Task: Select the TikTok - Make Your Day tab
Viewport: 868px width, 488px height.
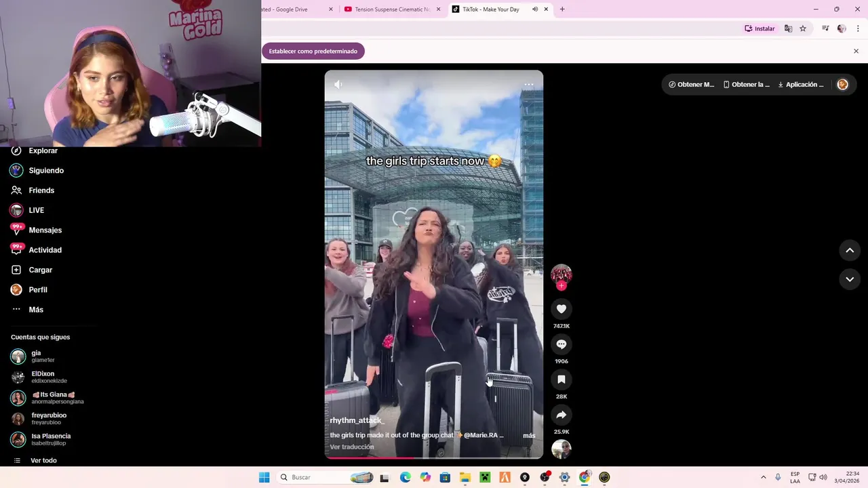Action: pyautogui.click(x=500, y=9)
